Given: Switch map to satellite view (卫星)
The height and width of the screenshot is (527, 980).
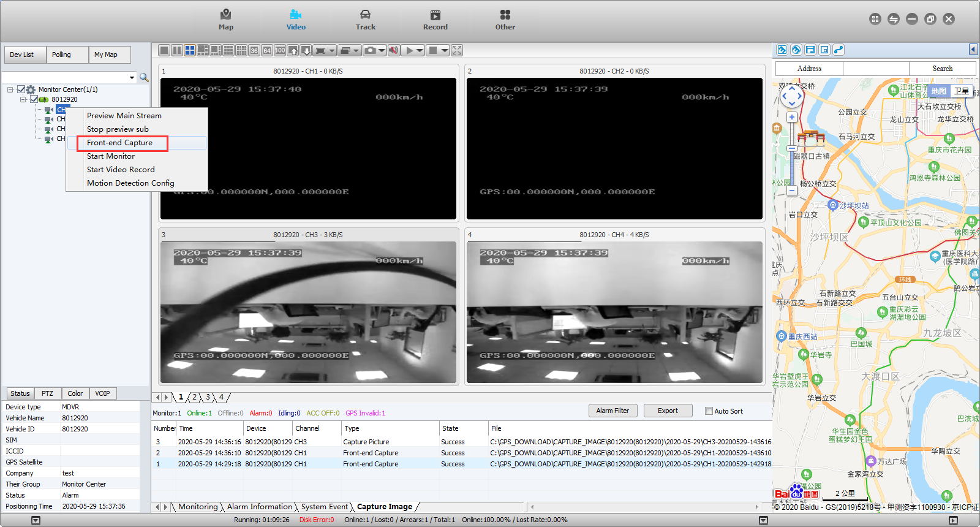Looking at the screenshot, I should pyautogui.click(x=962, y=91).
